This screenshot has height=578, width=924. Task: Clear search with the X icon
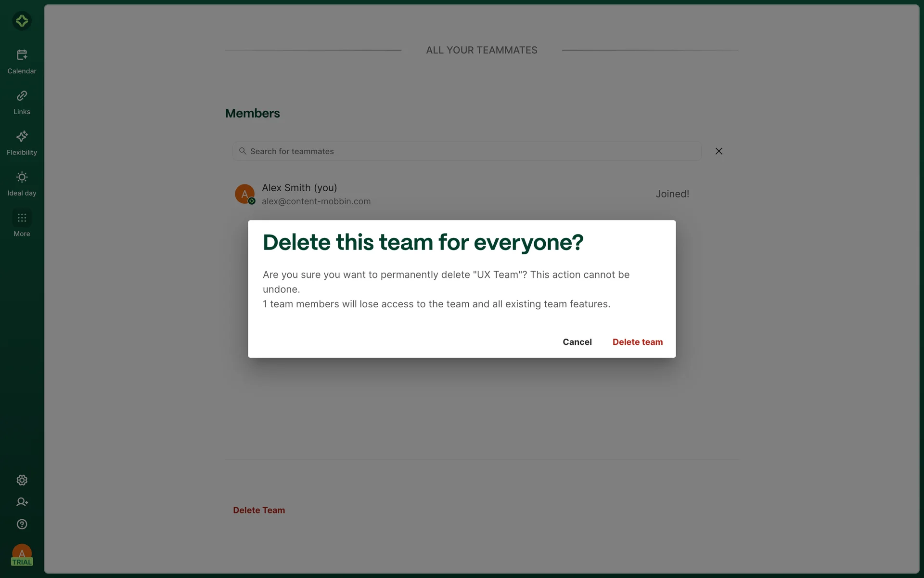[719, 151]
